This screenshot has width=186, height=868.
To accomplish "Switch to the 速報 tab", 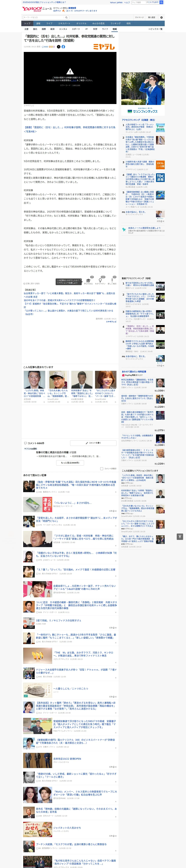I will pyautogui.click(x=38, y=23).
